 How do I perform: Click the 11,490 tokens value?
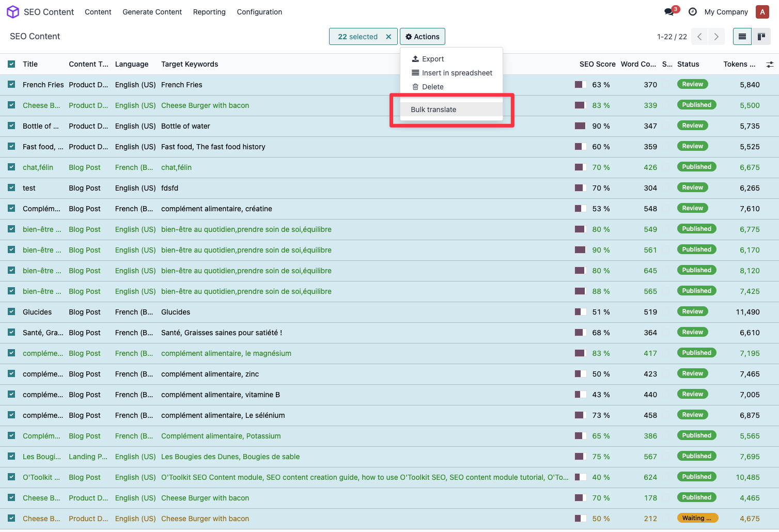click(x=747, y=312)
